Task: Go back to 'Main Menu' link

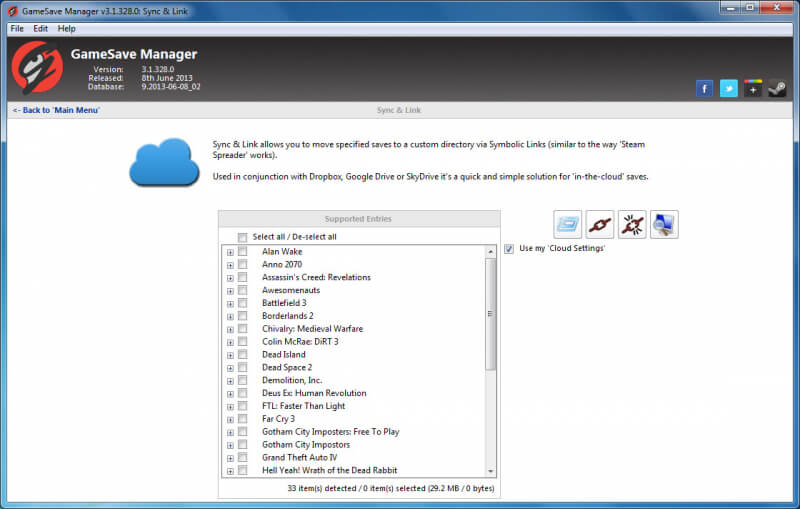Action: pos(56,110)
